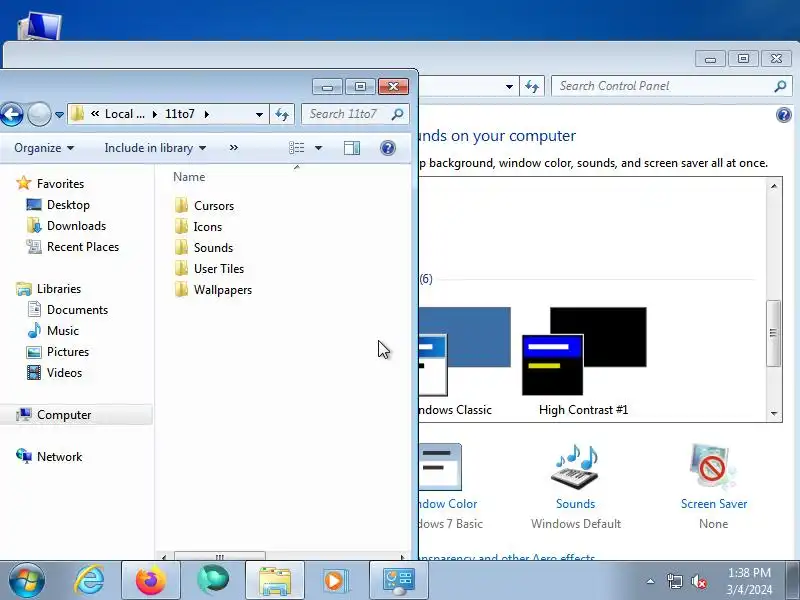Select the Icons folder
Image resolution: width=800 pixels, height=600 pixels.
point(198,227)
